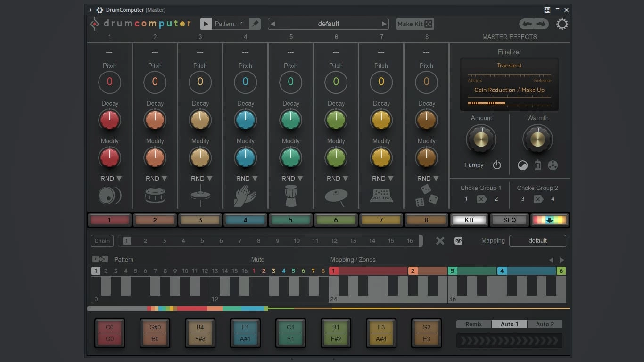644x362 pixels.
Task: Open the Mapping default dropdown
Action: coord(537,241)
